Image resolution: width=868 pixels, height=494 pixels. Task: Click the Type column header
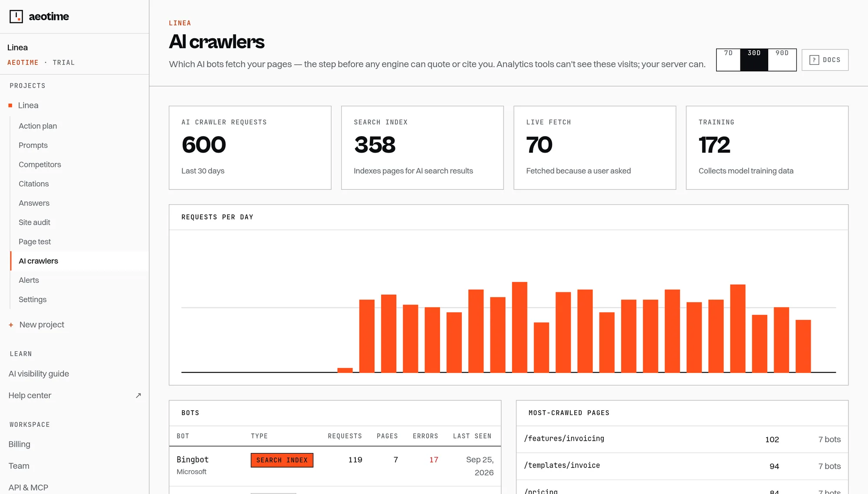point(259,436)
